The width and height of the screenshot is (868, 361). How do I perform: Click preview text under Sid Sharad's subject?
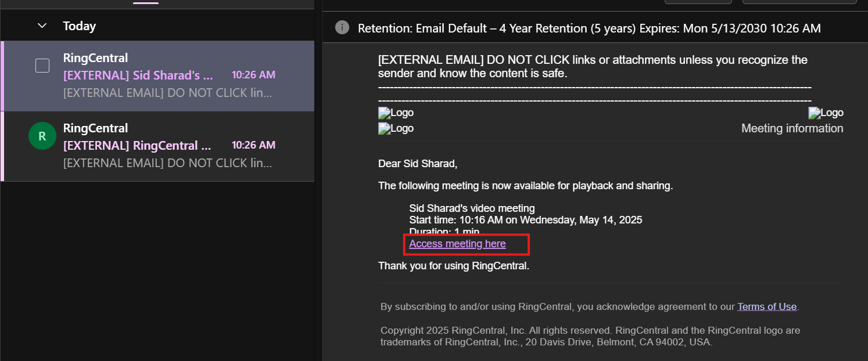coord(167,93)
